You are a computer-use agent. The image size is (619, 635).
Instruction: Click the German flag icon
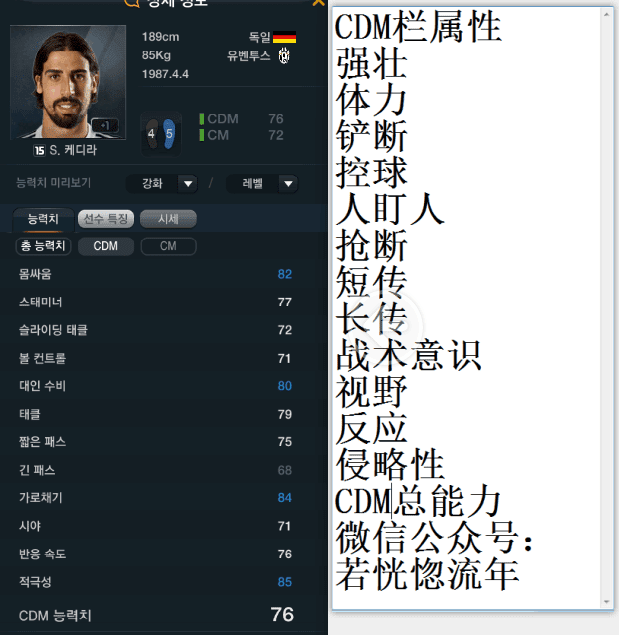click(284, 37)
